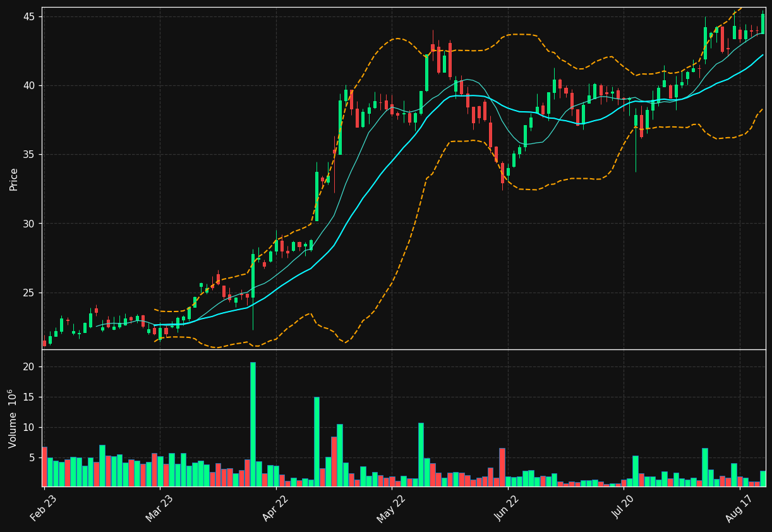
Task: Click the last green candlestick at the chart's right edge
Action: click(763, 23)
